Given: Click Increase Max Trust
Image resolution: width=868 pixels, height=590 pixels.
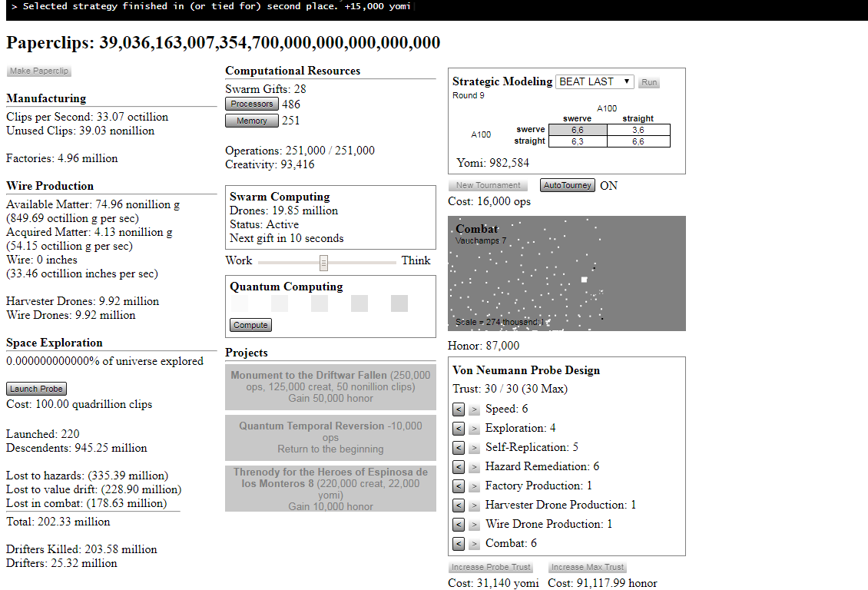Looking at the screenshot, I should click(588, 567).
